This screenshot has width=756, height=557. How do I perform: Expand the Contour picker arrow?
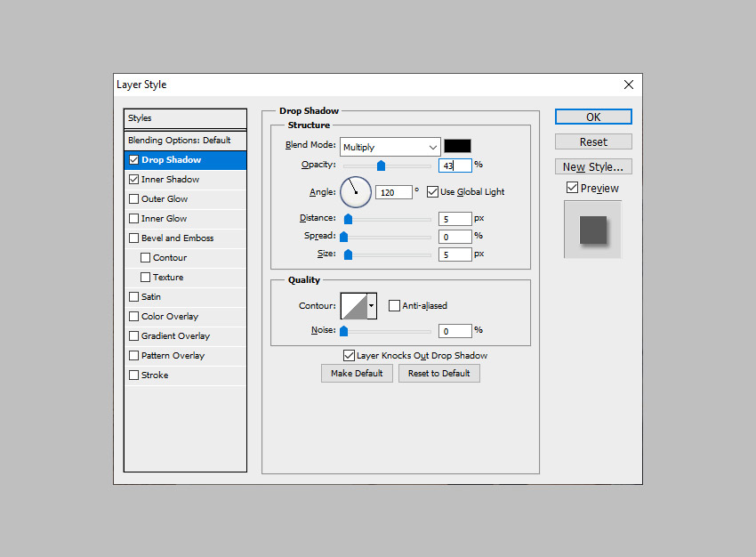coord(372,306)
